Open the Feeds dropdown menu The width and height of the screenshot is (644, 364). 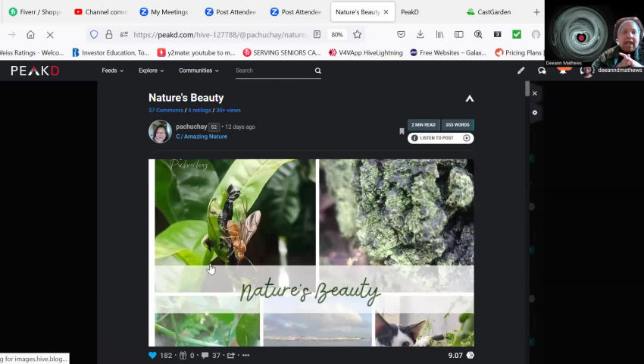click(x=113, y=71)
